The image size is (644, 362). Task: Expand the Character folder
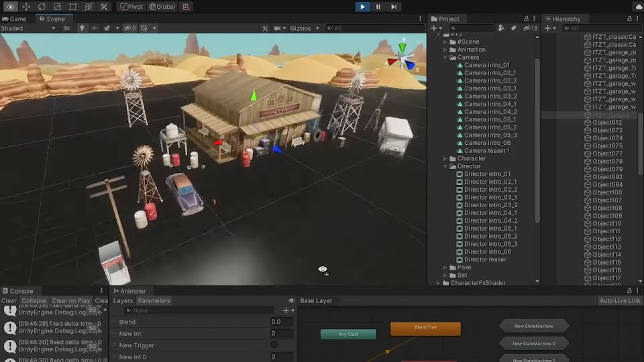[x=445, y=158]
